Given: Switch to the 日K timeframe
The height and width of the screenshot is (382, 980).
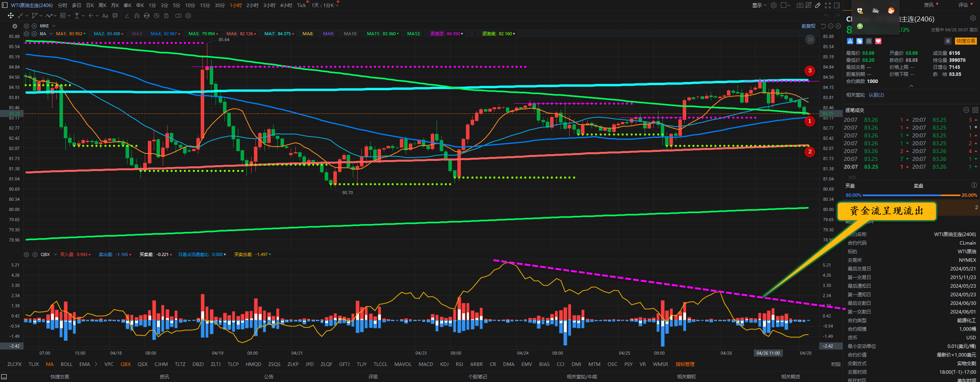Looking at the screenshot, I should coord(90,5).
